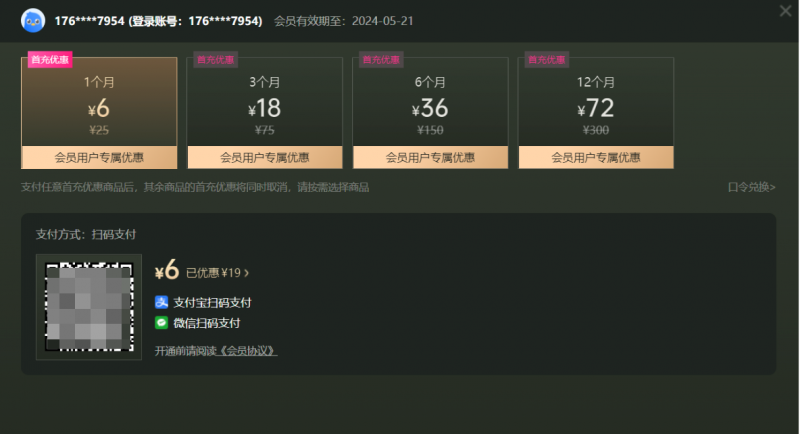Click the blue bird user avatar
The height and width of the screenshot is (434, 800).
[33, 21]
